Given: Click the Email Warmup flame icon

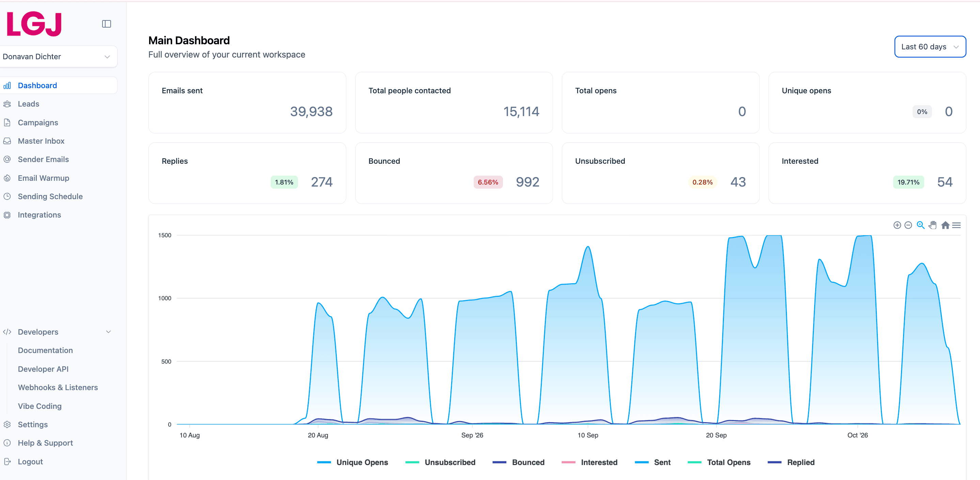Looking at the screenshot, I should 7,178.
